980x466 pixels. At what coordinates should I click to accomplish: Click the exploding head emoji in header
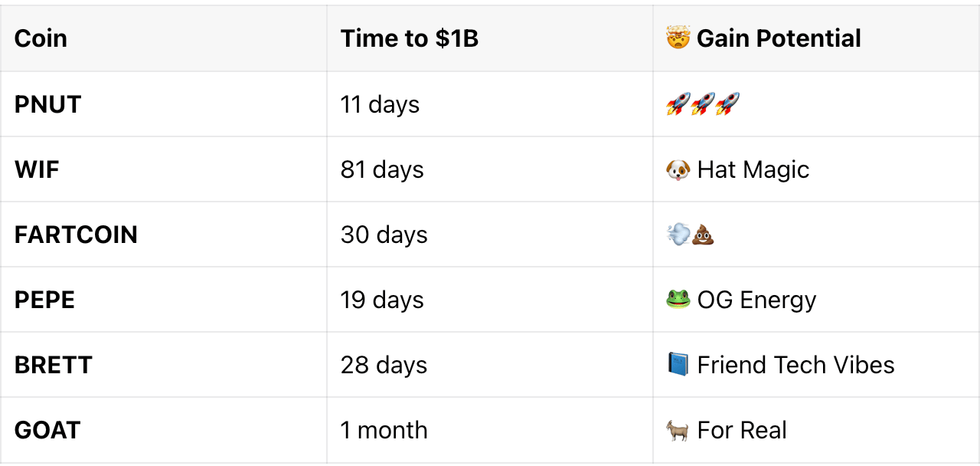click(x=678, y=38)
